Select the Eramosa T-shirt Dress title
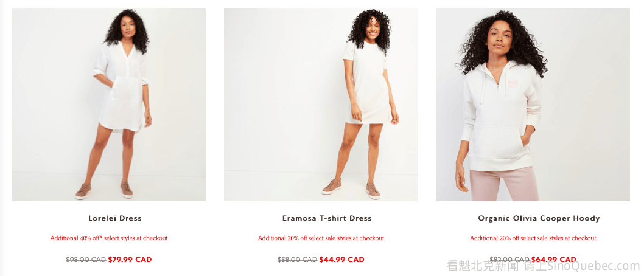The image size is (644, 276). tap(327, 218)
